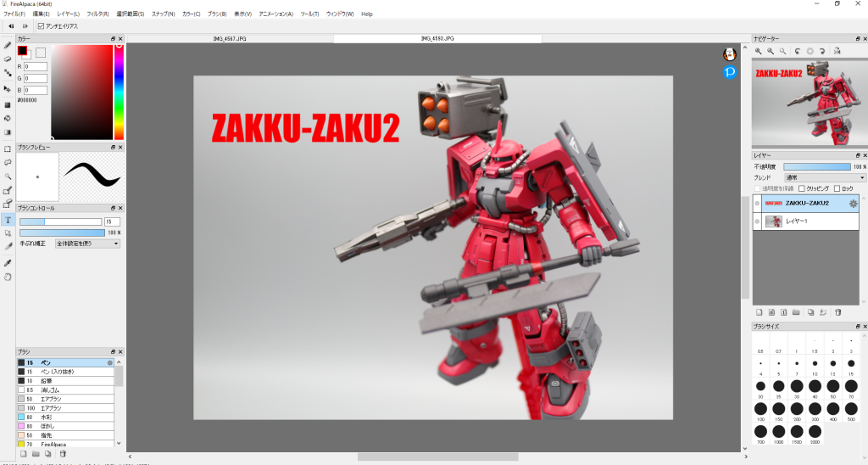Open the ZAKKU-ZAKU2 layer gear settings
The image size is (868, 465).
(x=853, y=204)
